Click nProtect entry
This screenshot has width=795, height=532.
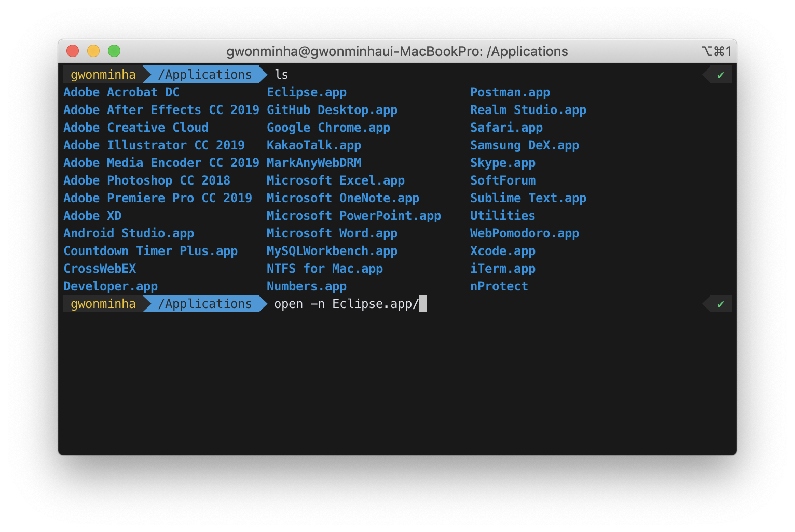pyautogui.click(x=499, y=286)
